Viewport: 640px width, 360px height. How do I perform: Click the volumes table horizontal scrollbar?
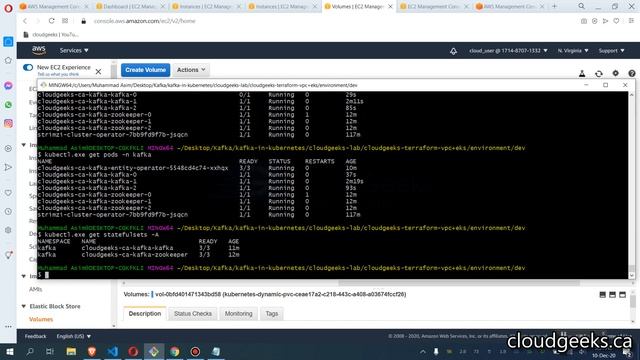(458, 283)
